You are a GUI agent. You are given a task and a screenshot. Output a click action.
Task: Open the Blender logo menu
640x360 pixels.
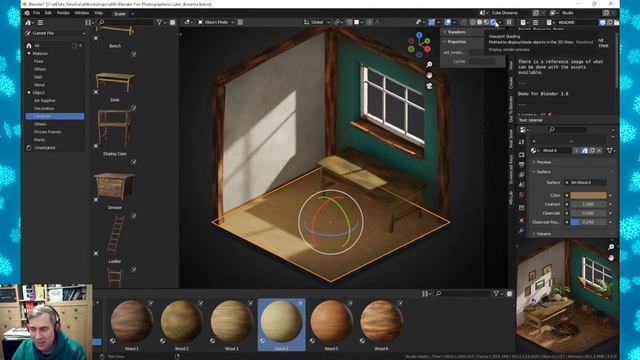[x=27, y=13]
